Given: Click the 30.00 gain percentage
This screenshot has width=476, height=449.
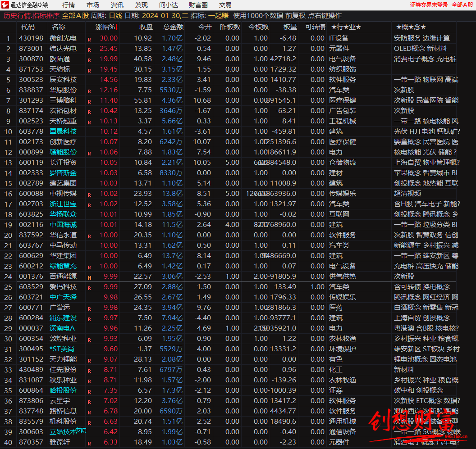Looking at the screenshot, I should click(x=109, y=38).
